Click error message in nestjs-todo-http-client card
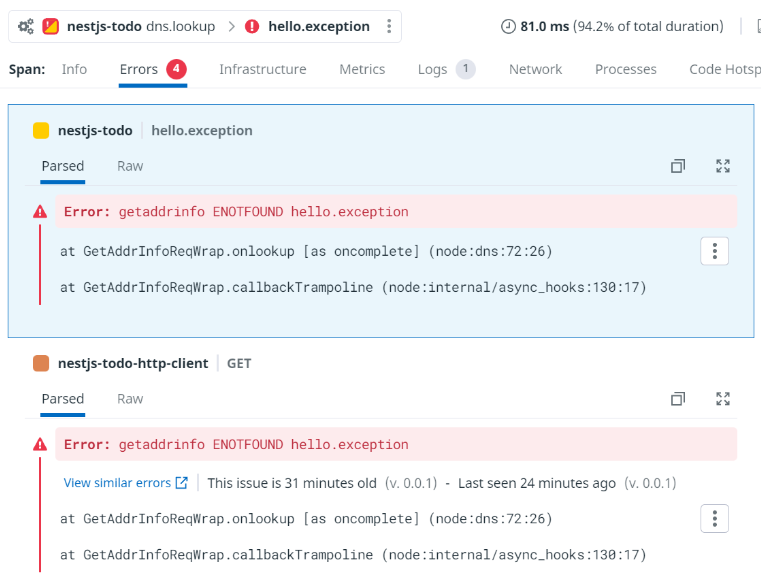 click(x=396, y=444)
